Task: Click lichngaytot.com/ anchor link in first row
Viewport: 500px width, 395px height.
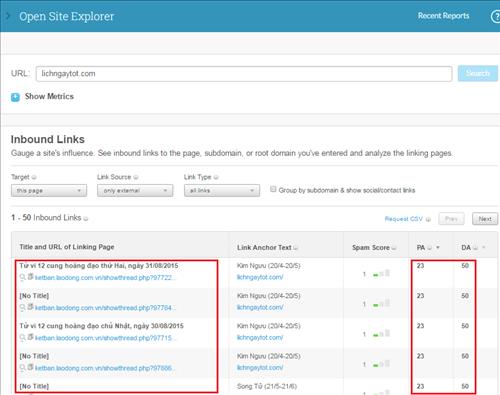Action: click(x=260, y=277)
